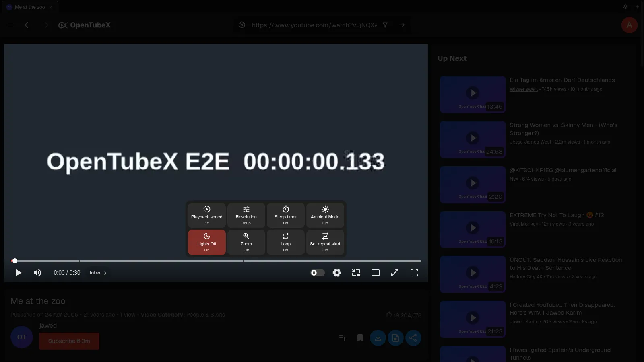
Task: Open 'Ein Tag im ärmsten Dorf' thumbnail
Action: pos(473,94)
